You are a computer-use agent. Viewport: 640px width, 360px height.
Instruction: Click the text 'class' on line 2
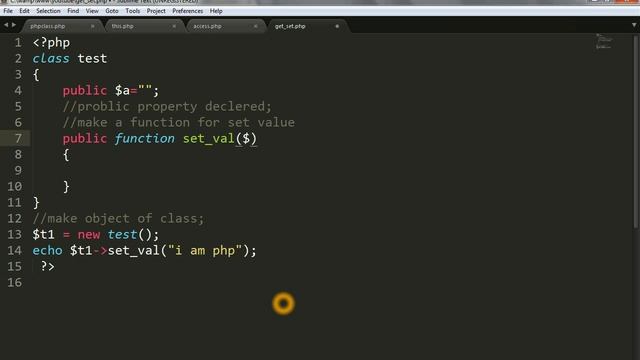[51, 58]
